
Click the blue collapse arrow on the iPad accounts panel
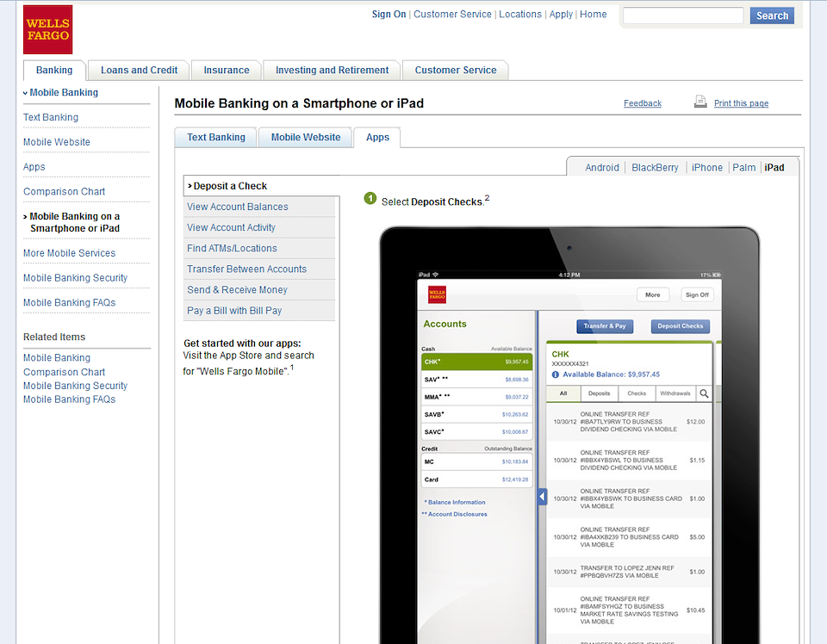tap(542, 497)
